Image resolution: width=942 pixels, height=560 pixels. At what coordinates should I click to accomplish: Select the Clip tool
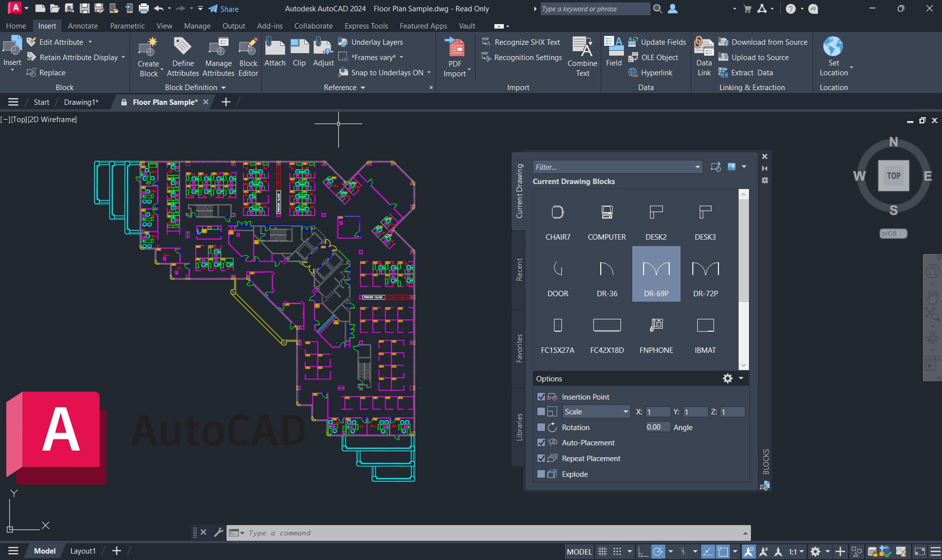pyautogui.click(x=299, y=54)
